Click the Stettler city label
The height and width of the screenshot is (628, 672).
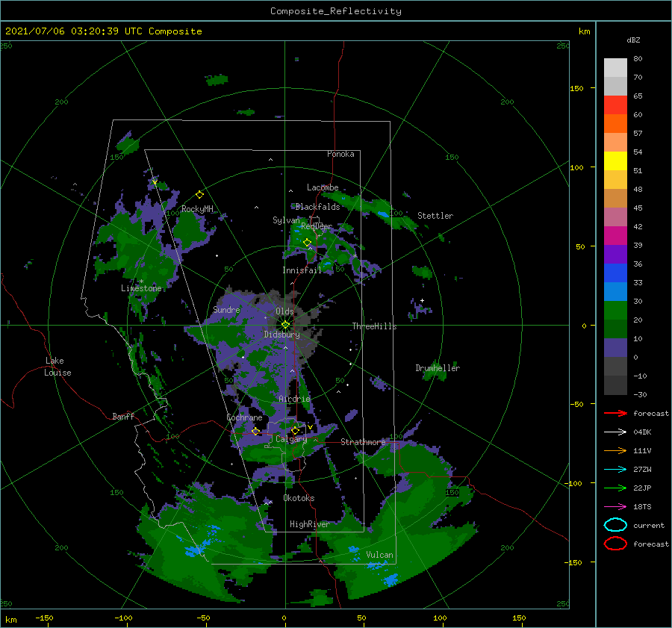click(435, 216)
